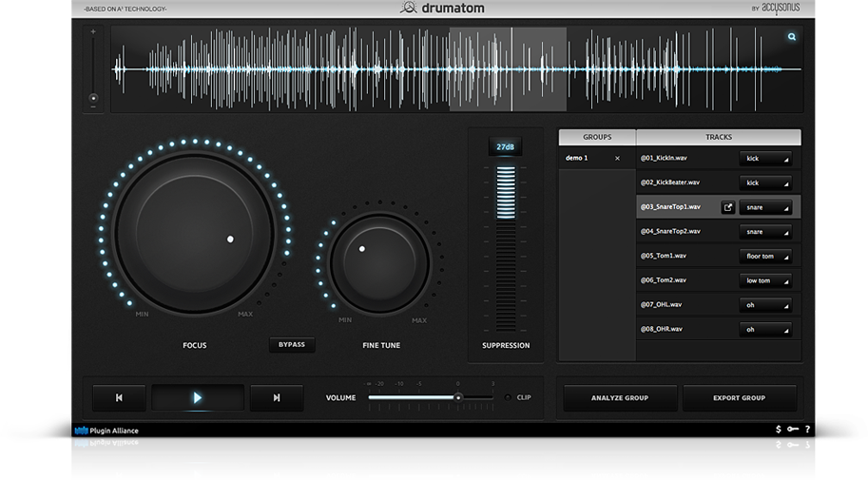Select the GROUPS column header
Image resolution: width=868 pixels, height=480 pixels.
click(597, 137)
